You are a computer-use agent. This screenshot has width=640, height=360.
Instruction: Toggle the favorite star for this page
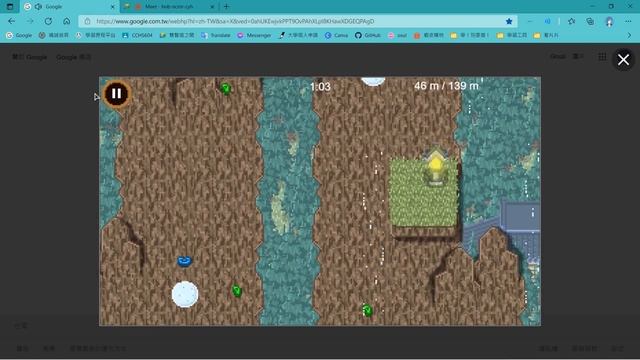coord(509,21)
